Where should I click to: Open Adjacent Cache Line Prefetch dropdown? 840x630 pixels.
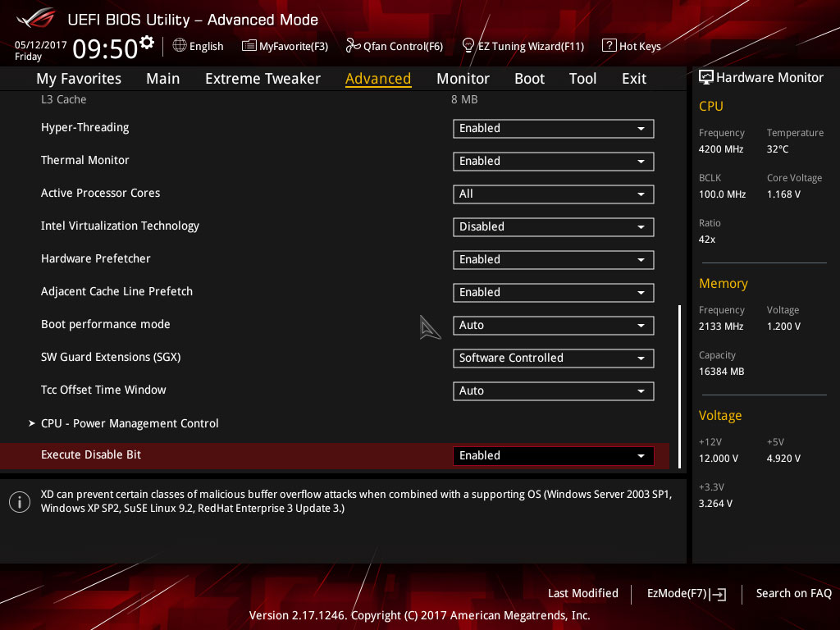pos(554,293)
